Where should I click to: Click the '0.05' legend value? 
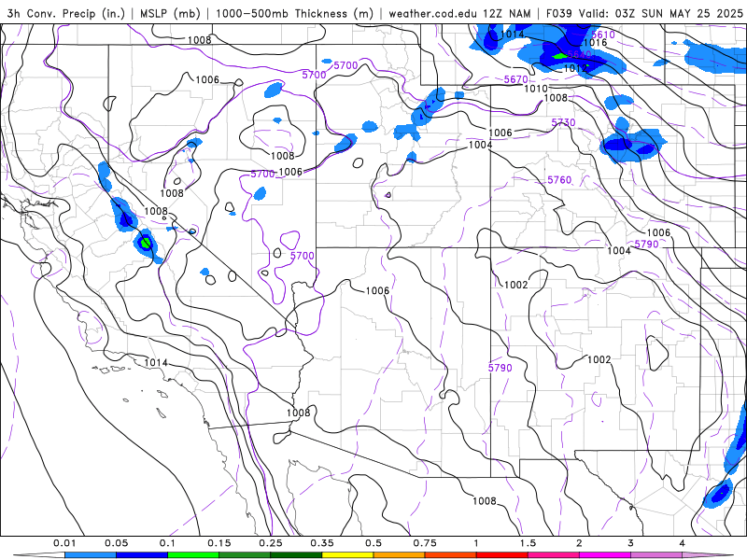[116, 543]
